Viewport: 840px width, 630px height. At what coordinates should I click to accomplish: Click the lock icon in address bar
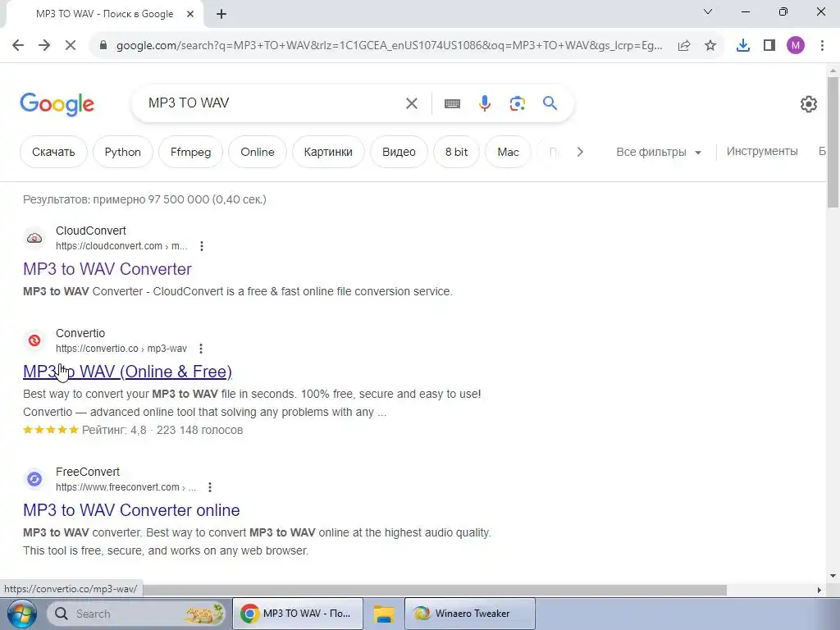(x=103, y=46)
